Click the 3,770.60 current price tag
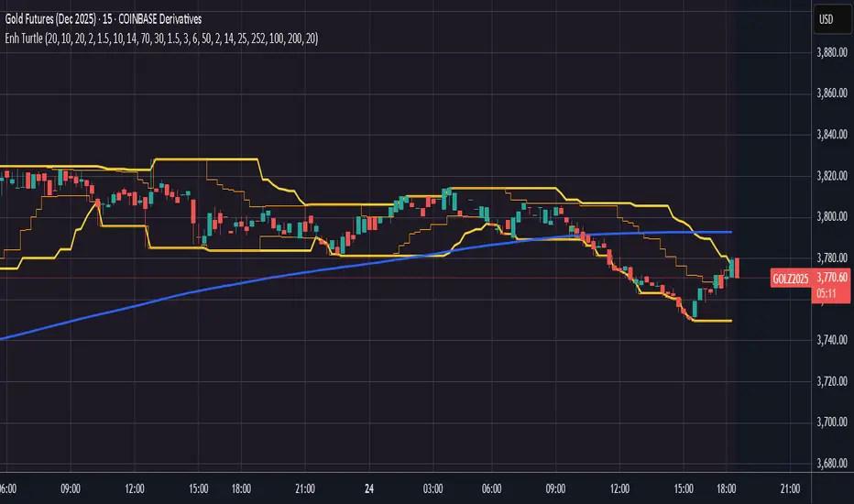This screenshot has height=504, width=854. (x=831, y=278)
